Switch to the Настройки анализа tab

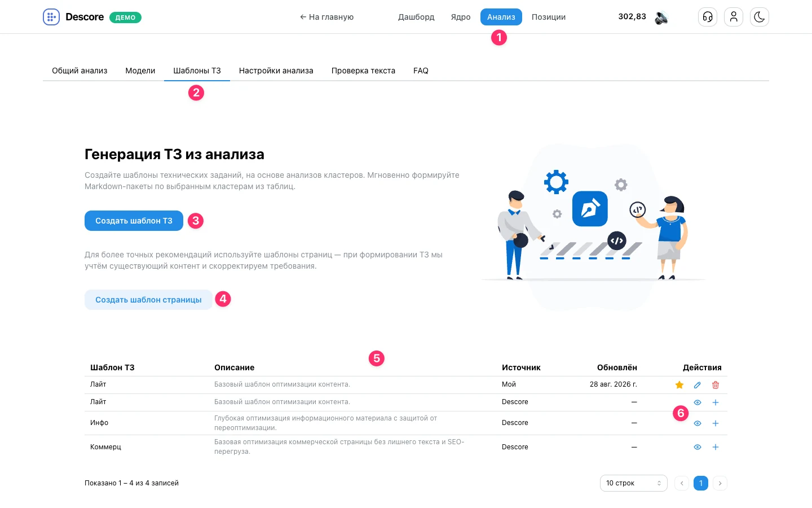[276, 71]
